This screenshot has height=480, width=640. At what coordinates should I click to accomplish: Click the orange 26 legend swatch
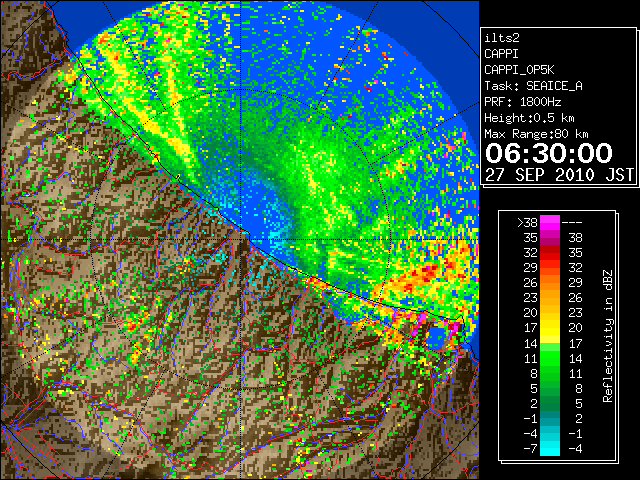[550, 282]
